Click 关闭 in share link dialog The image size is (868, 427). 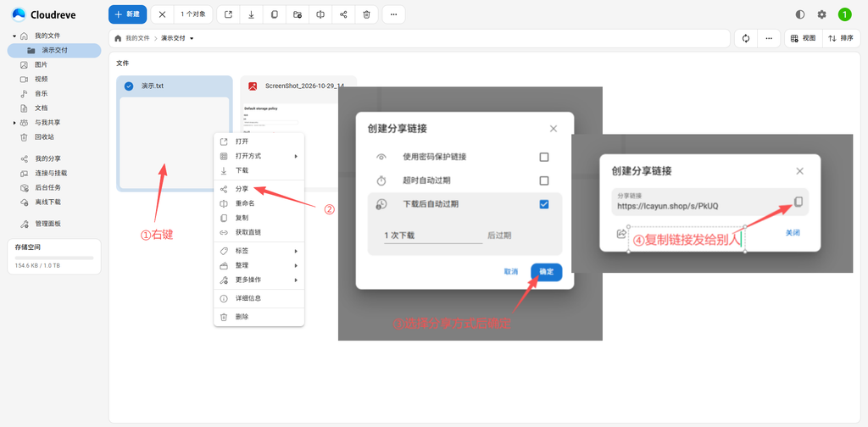pos(793,233)
